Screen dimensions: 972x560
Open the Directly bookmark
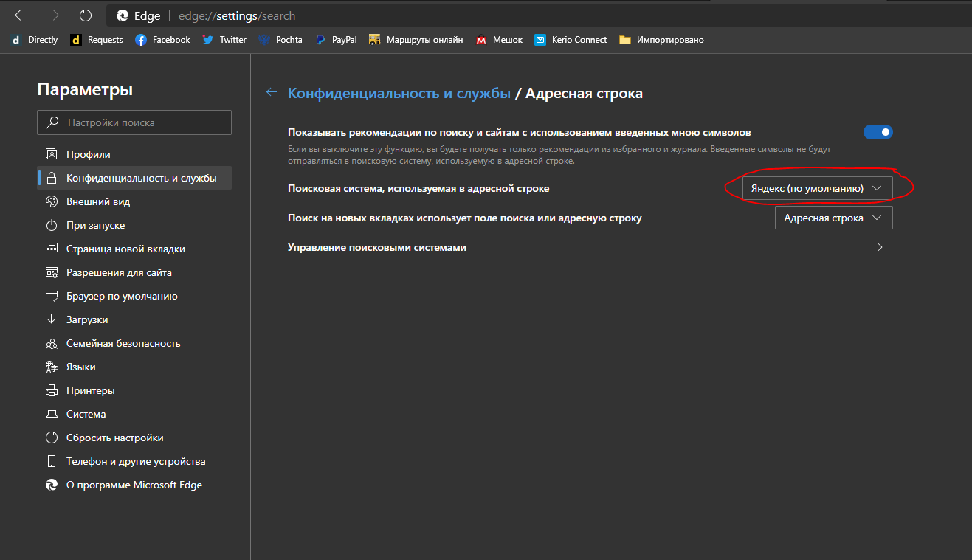tap(35, 40)
